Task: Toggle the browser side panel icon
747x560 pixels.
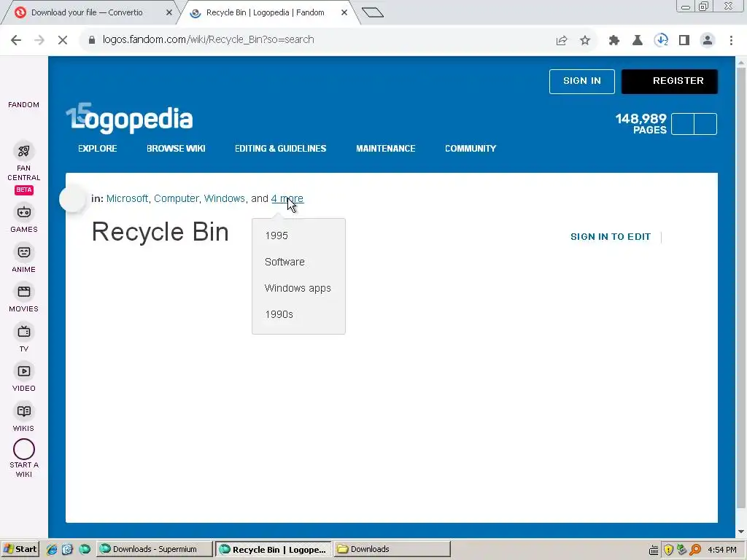Action: click(x=684, y=41)
